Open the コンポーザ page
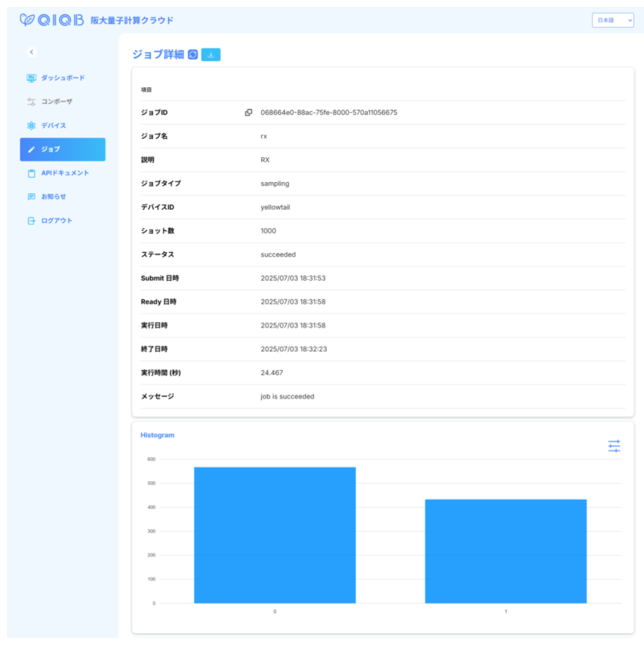This screenshot has height=646, width=644. click(x=56, y=102)
